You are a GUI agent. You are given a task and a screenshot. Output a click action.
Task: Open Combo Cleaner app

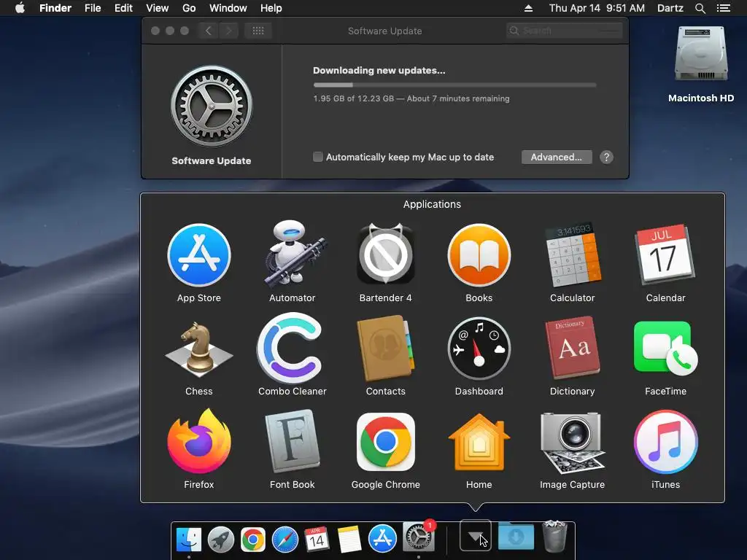[x=290, y=348]
